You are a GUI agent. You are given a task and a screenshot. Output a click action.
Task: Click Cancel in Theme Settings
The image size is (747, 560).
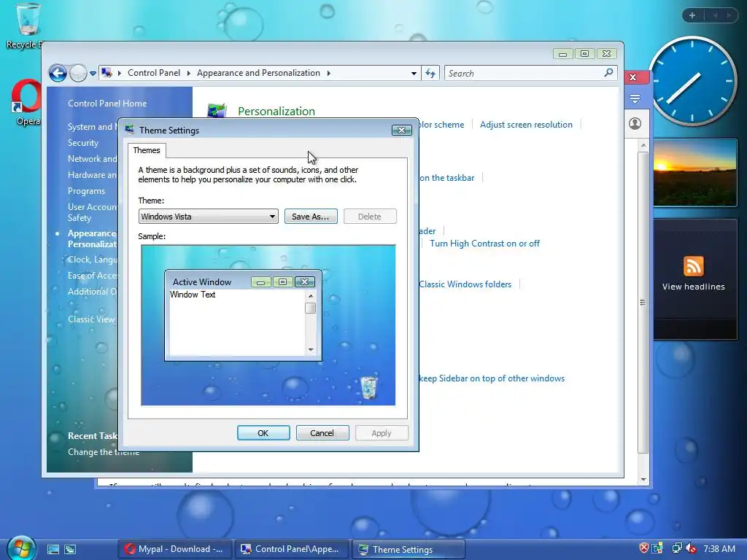322,433
